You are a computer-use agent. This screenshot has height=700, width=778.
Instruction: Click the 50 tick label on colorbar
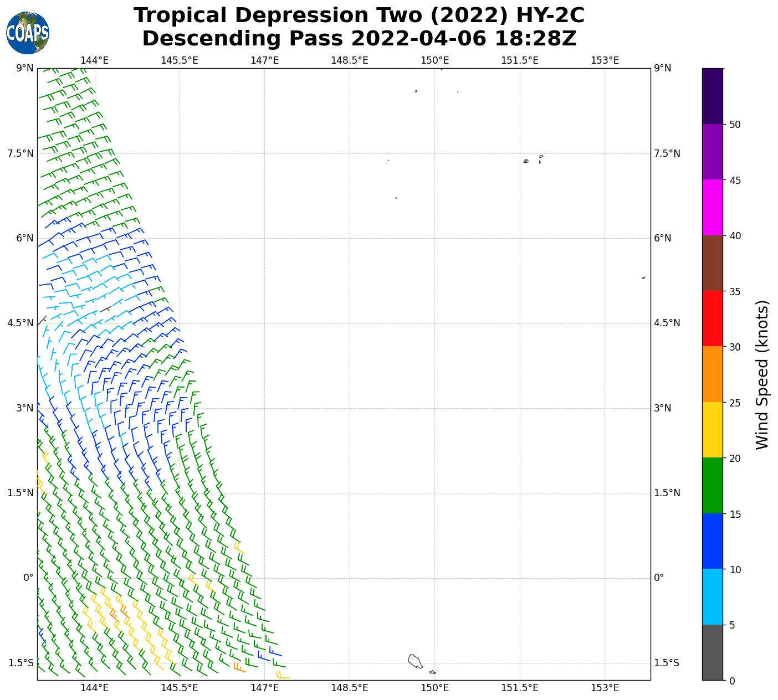click(735, 125)
